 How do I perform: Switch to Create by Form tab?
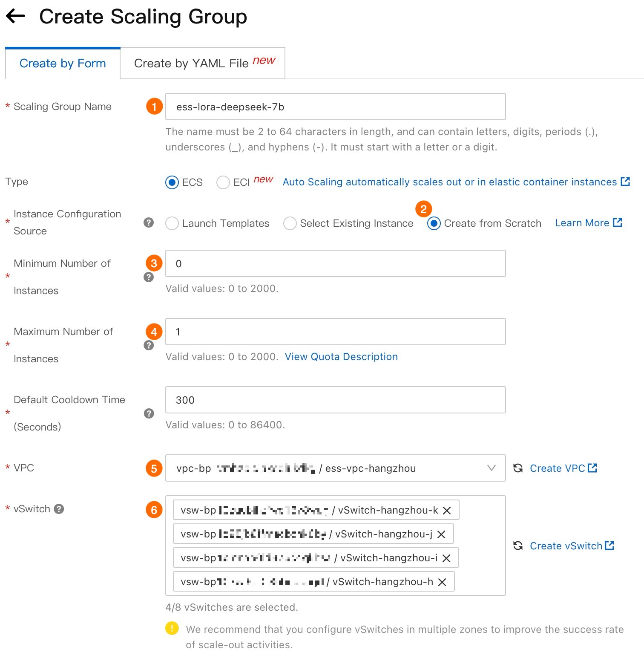pyautogui.click(x=63, y=64)
